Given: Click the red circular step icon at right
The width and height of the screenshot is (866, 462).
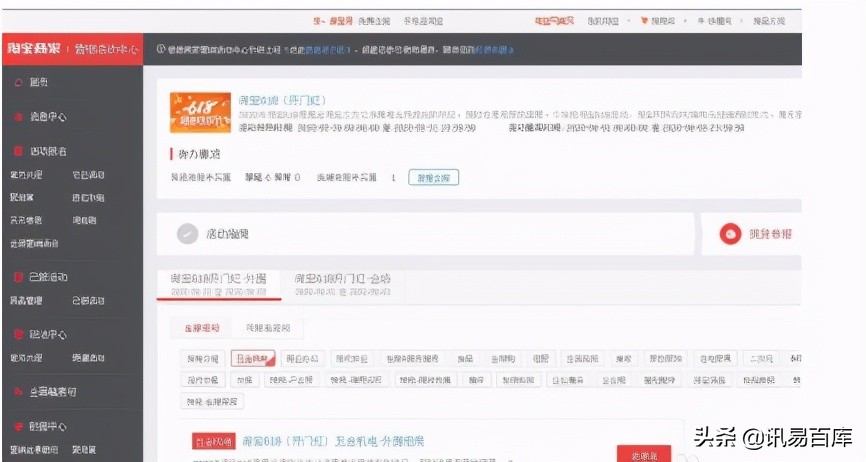Looking at the screenshot, I should click(730, 234).
